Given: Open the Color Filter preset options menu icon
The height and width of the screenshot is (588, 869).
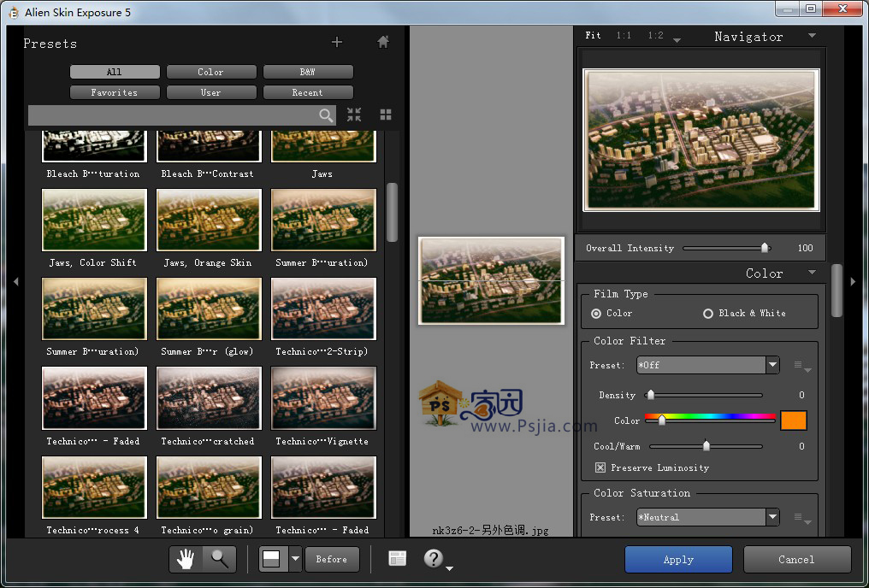Looking at the screenshot, I should pos(802,366).
